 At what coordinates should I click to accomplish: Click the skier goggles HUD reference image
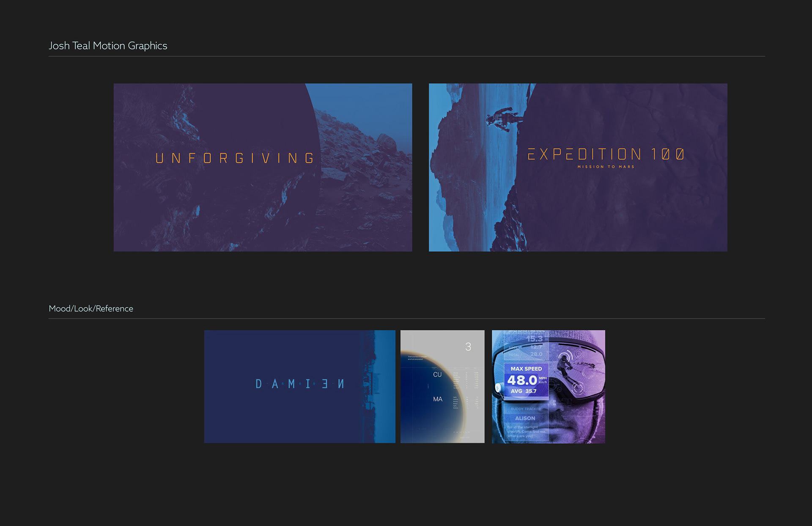coord(548,386)
